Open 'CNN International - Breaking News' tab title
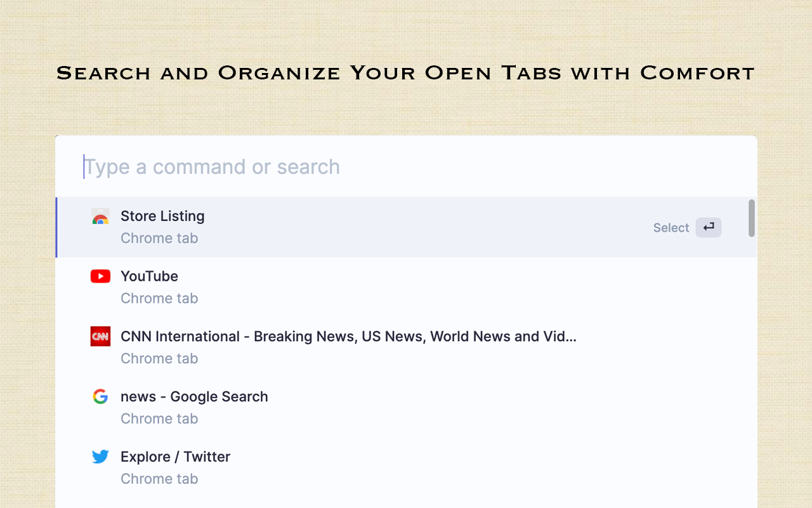This screenshot has width=812, height=508. 348,337
